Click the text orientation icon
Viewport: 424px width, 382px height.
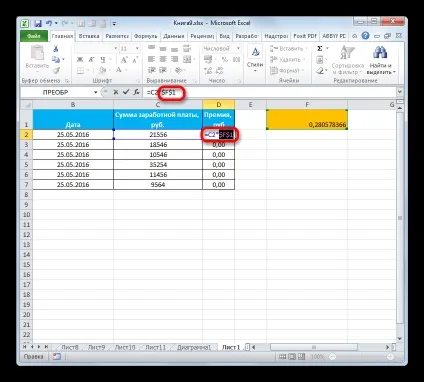click(x=178, y=70)
